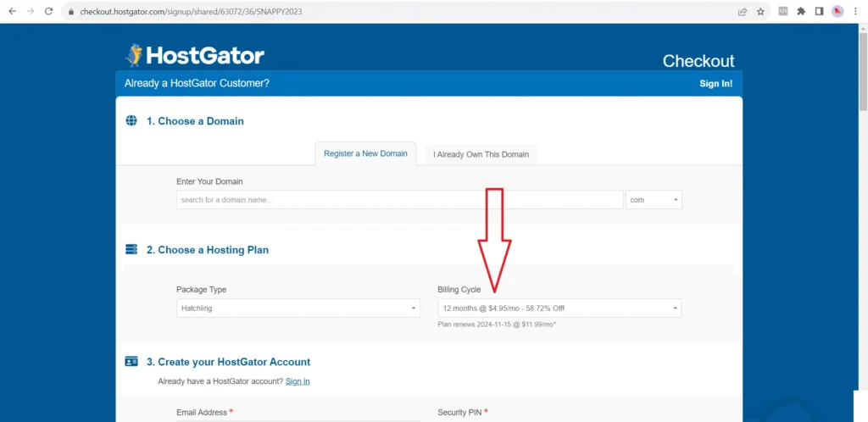Click the globe icon beside Choose a Domain
This screenshot has width=868, height=422.
(131, 120)
